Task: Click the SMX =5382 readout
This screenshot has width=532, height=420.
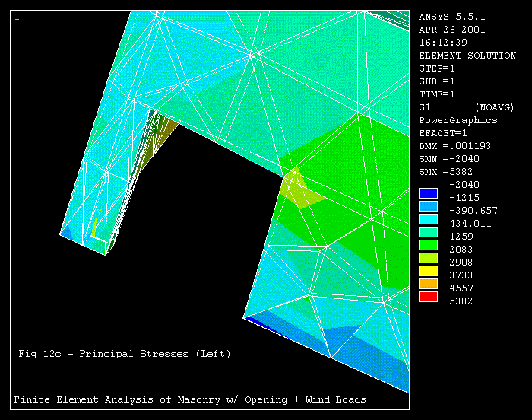Action: click(445, 172)
